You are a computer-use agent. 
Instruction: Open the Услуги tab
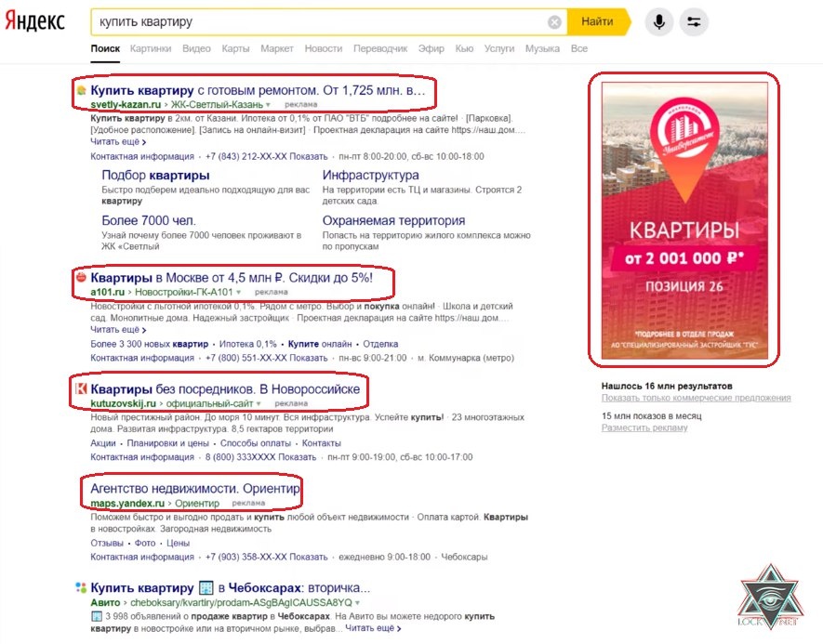499,48
